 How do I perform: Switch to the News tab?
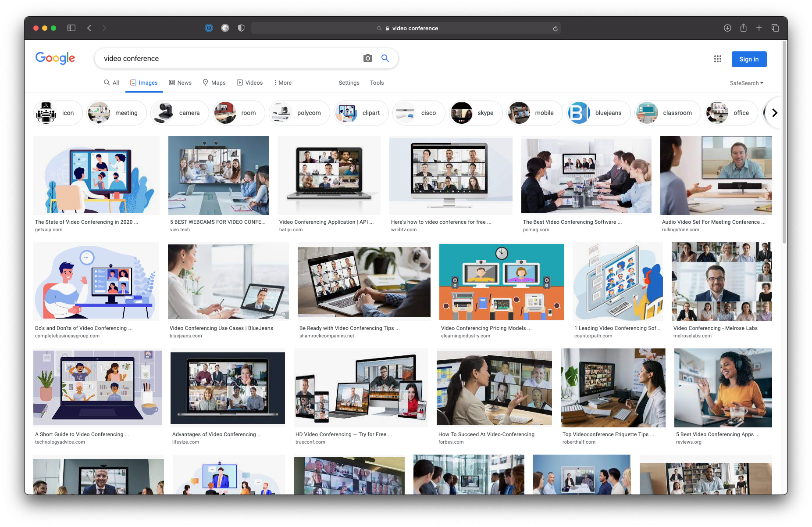coord(180,82)
